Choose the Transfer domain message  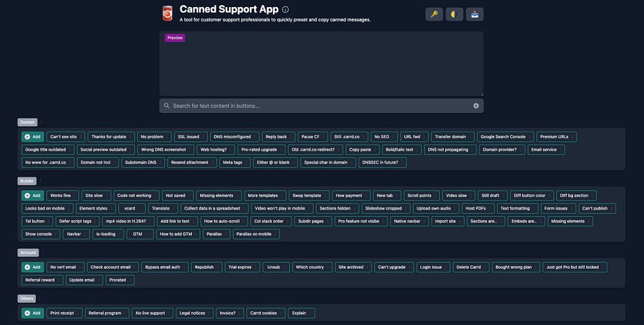453,137
